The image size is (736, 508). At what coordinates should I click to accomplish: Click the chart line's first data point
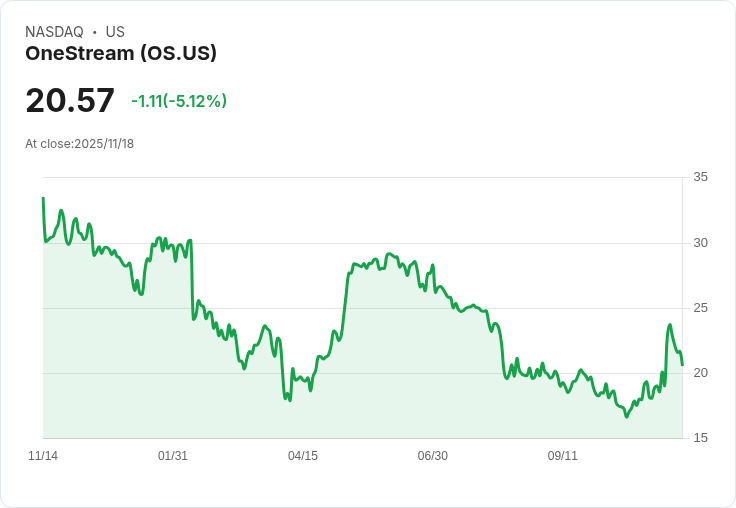tap(43, 198)
